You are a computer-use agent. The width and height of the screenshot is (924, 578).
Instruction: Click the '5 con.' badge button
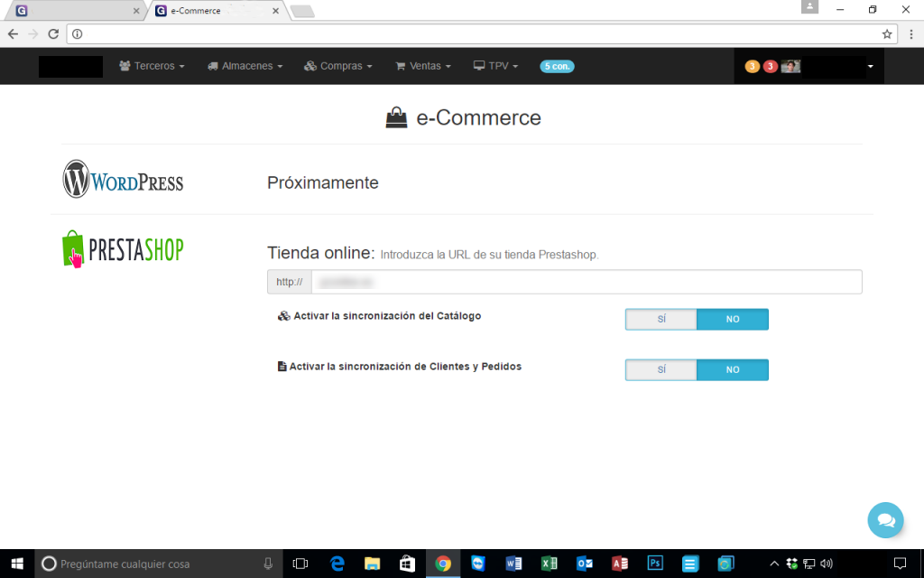coord(557,66)
